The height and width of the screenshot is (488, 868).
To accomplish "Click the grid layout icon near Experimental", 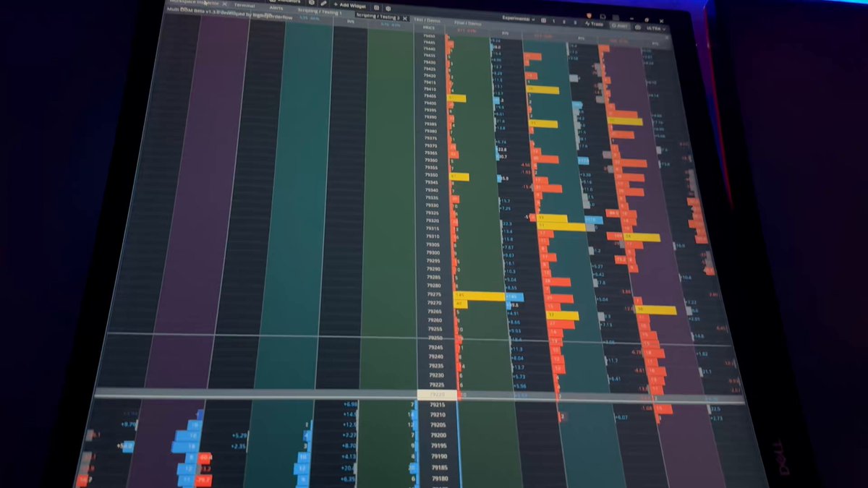I will (x=543, y=20).
